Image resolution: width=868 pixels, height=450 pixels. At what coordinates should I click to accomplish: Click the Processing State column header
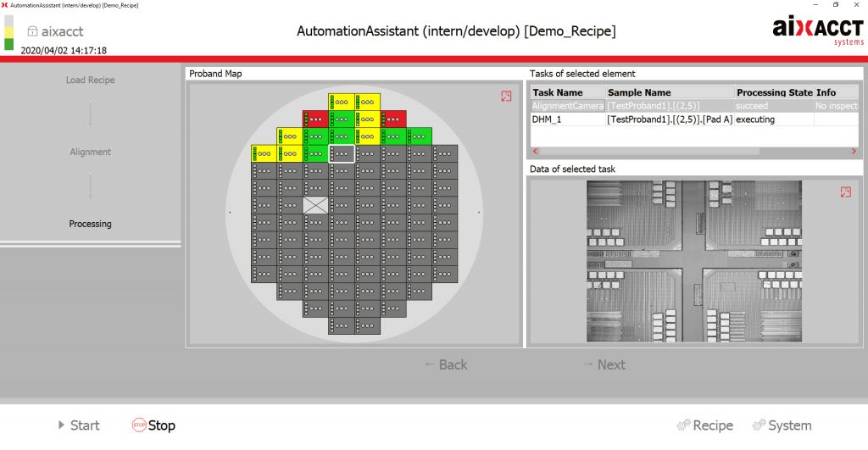point(773,92)
